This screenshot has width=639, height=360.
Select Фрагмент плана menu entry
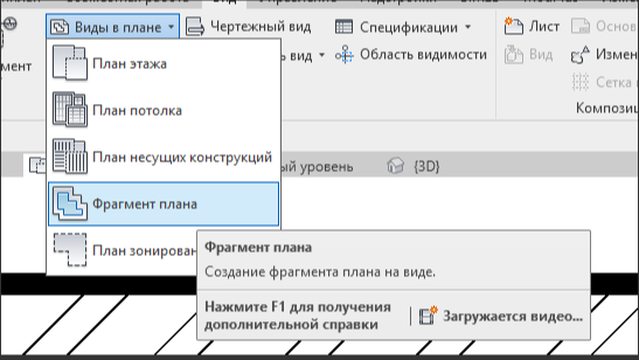(163, 204)
